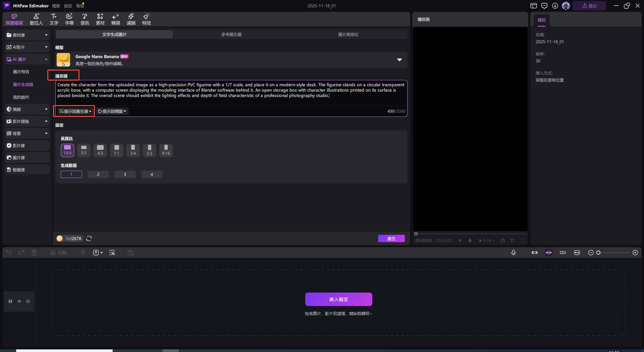Expand the 素材庫 sidebar section
Viewport: 644px width, 352px height.
[x=27, y=35]
